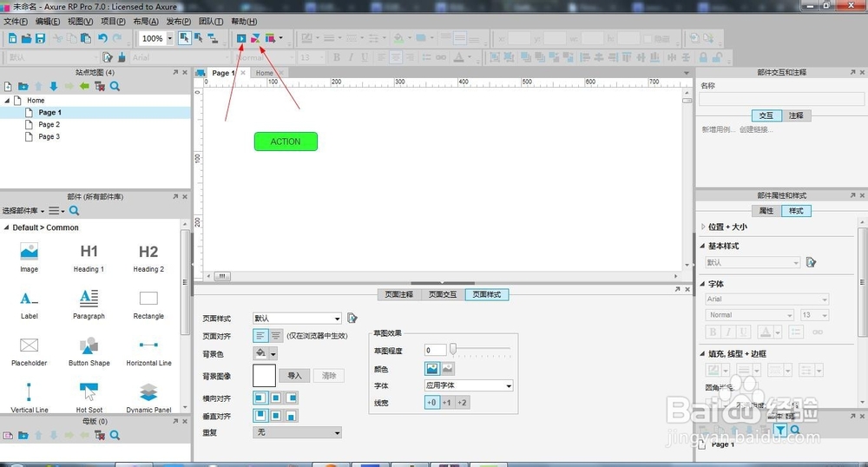Select the Heading 2 widget
The width and height of the screenshot is (868, 467).
[x=148, y=257]
